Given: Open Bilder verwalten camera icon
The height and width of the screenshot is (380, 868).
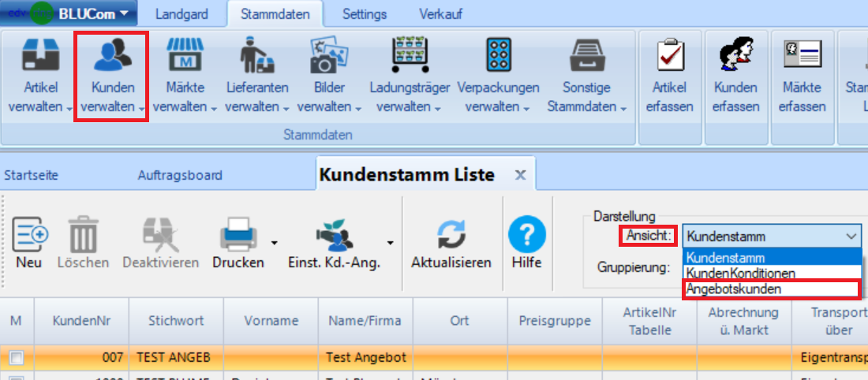Looking at the screenshot, I should tap(329, 57).
